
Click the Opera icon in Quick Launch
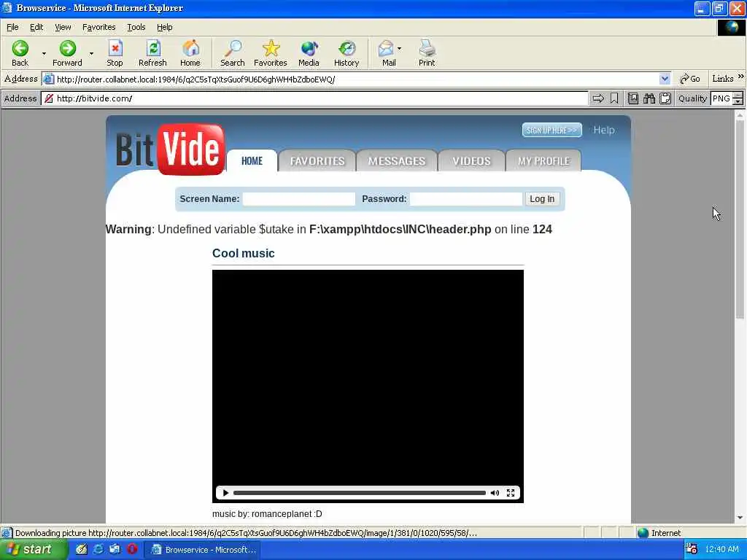(133, 549)
